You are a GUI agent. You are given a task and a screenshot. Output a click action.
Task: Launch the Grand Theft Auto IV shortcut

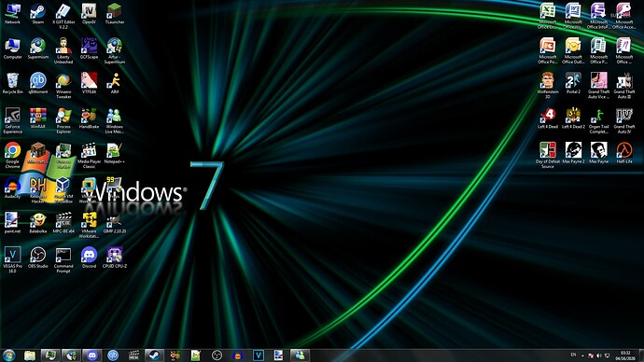(x=623, y=120)
